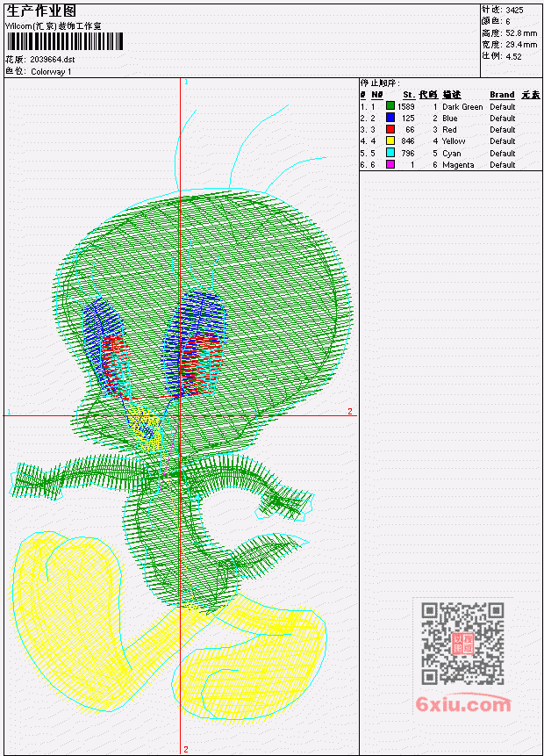Select the 'Default' brand in the Cyan row
544x756 pixels.
point(503,154)
